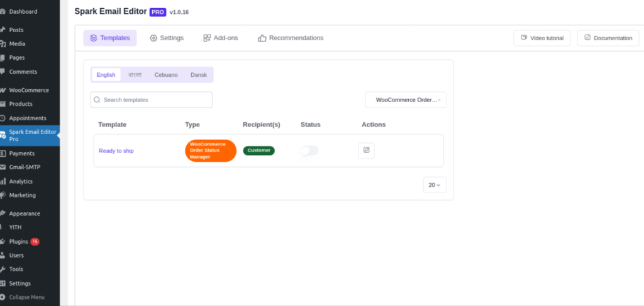Click the Recommendations thumbs-up icon
Viewport: 644px width, 306px height.
(x=262, y=38)
